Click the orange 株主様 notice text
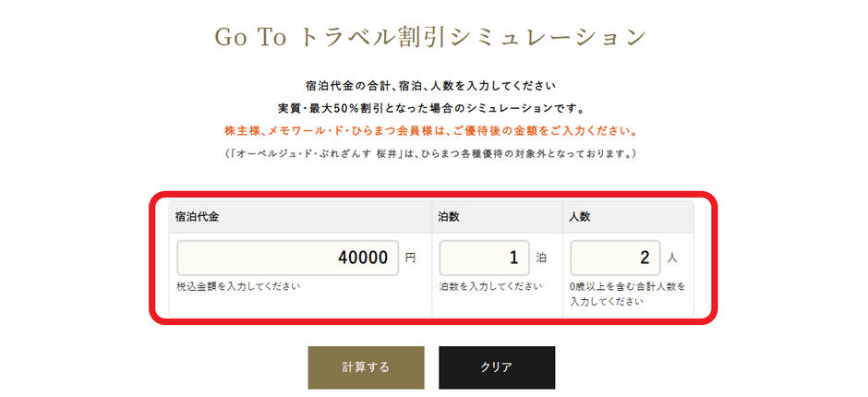This screenshot has height=397, width=868. tap(431, 130)
